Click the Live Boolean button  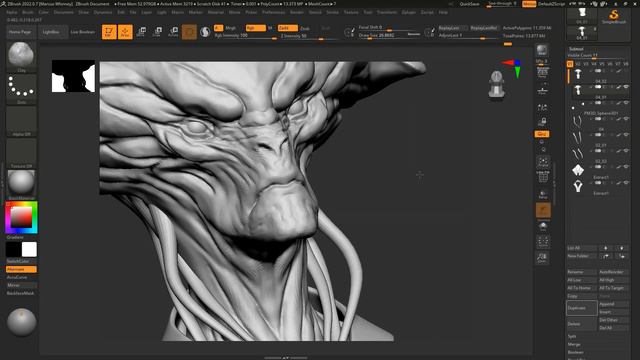point(82,32)
